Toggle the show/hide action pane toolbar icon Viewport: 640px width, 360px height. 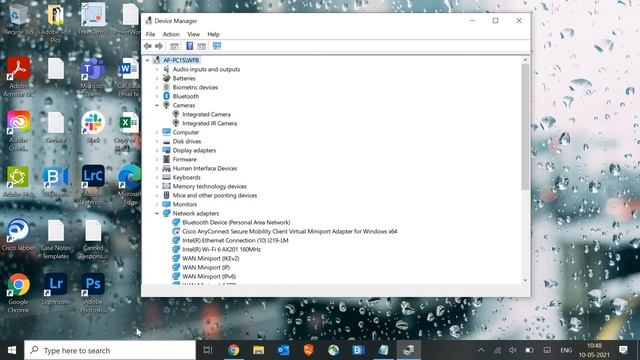click(x=202, y=46)
